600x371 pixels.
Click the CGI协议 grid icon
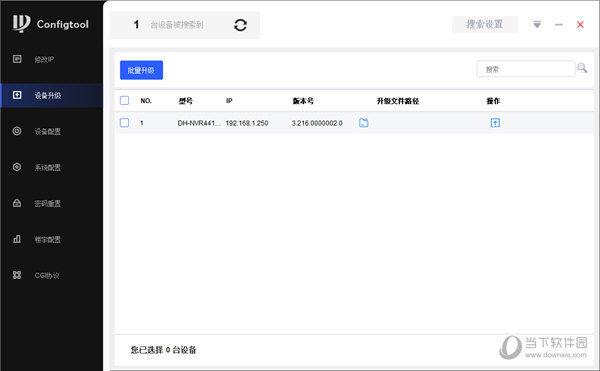(x=17, y=275)
